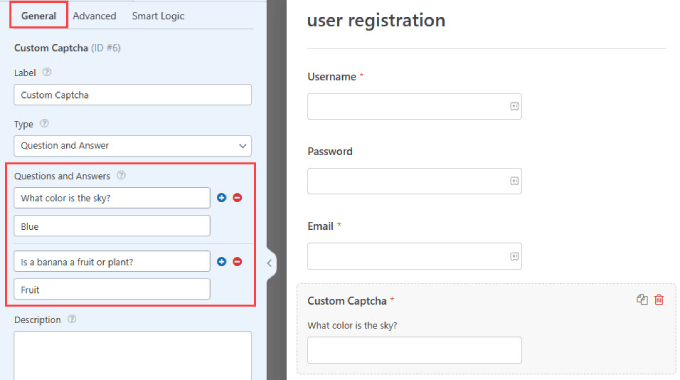Click the autofill icon in Password field

(514, 181)
